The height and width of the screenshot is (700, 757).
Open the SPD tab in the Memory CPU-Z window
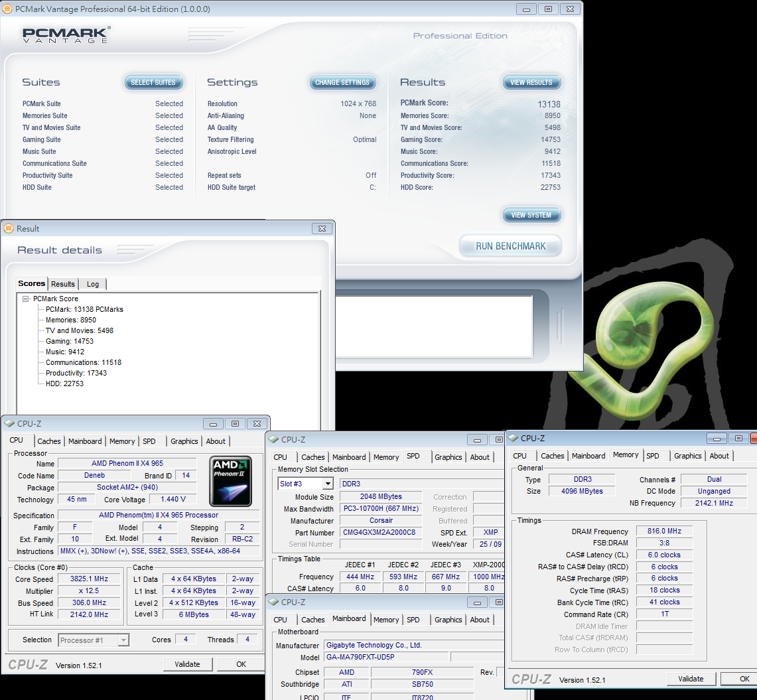point(653,456)
